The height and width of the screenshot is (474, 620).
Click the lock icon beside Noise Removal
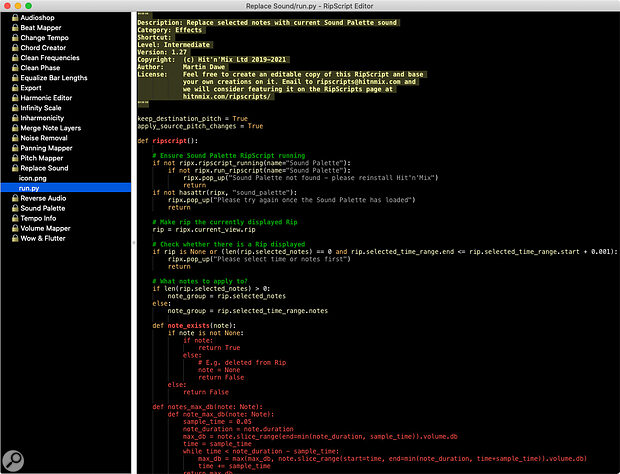15,138
